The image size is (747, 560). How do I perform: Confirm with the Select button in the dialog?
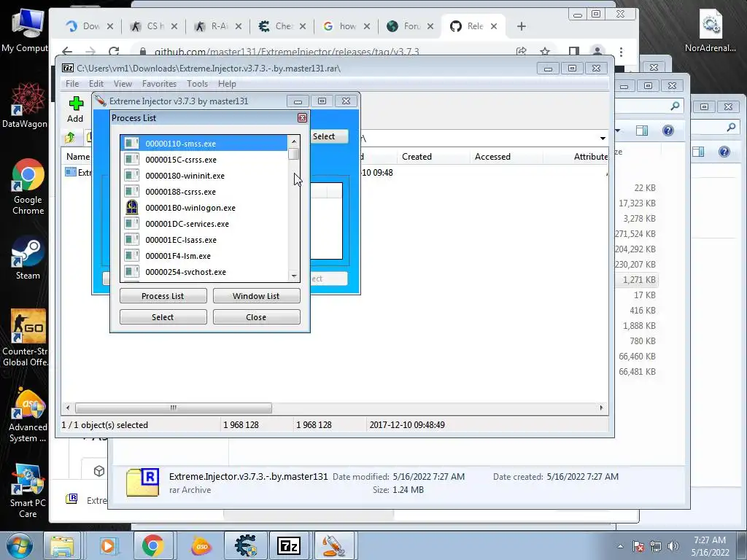(163, 317)
